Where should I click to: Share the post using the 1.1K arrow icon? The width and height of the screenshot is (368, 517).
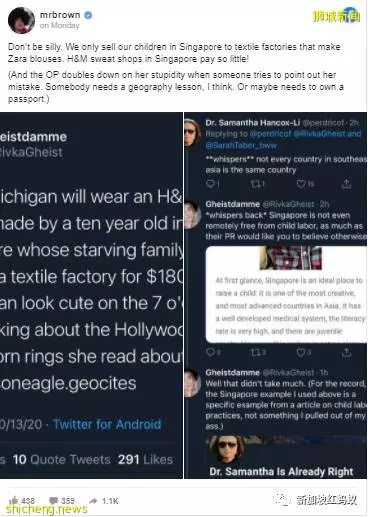click(93, 501)
